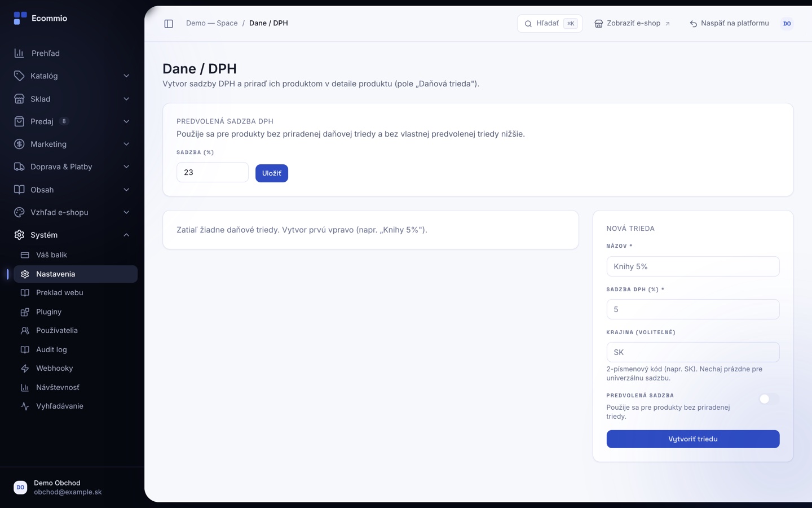Open the Audit log menu item

76,350
